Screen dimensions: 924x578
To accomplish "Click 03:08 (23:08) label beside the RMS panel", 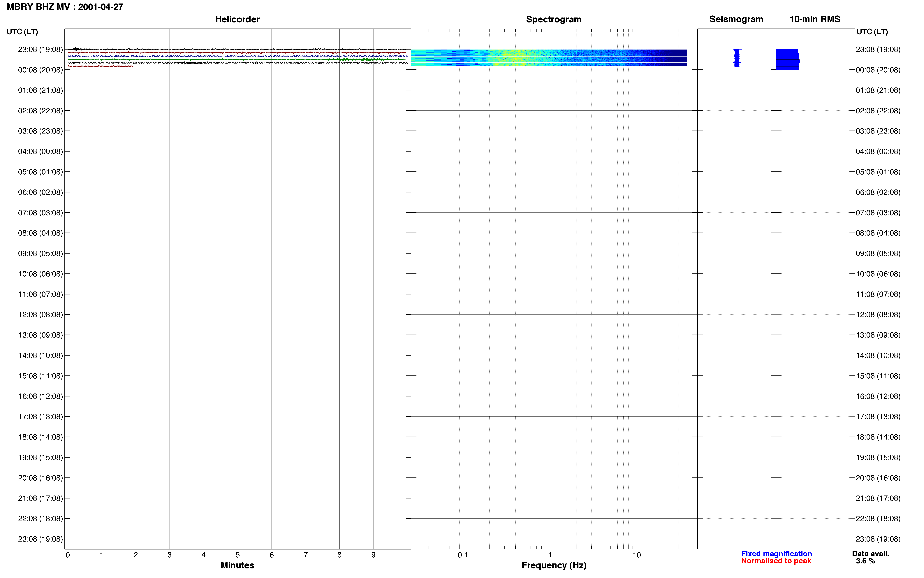I will 878,131.
